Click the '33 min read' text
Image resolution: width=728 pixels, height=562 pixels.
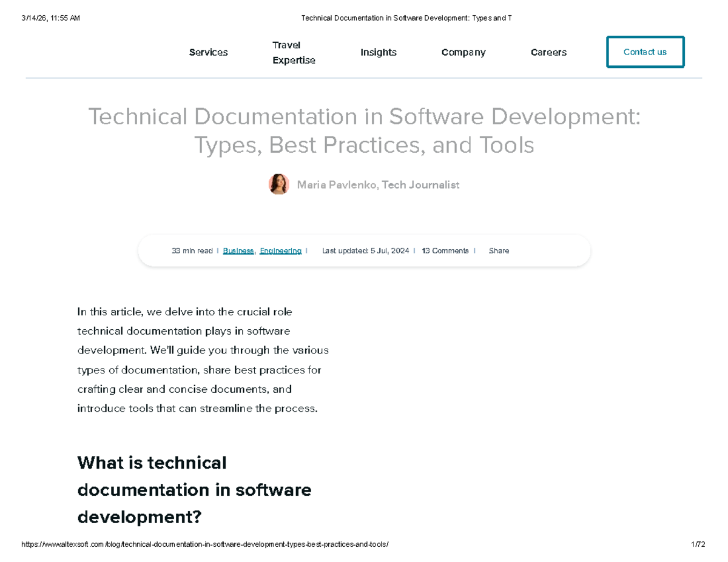[x=192, y=250]
